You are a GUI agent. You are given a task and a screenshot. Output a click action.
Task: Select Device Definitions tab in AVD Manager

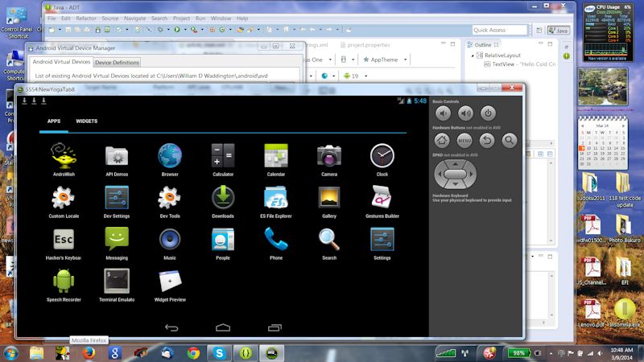pyautogui.click(x=117, y=63)
